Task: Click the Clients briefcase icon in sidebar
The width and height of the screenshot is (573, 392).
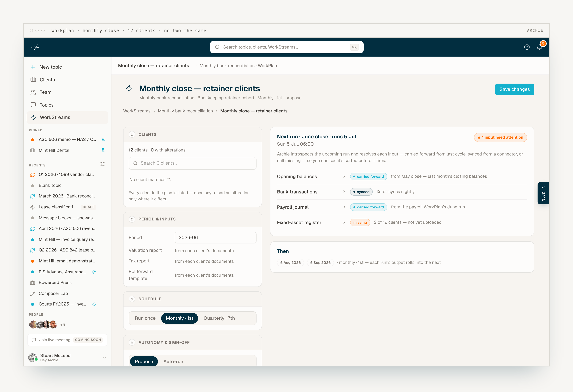Action: click(x=33, y=80)
